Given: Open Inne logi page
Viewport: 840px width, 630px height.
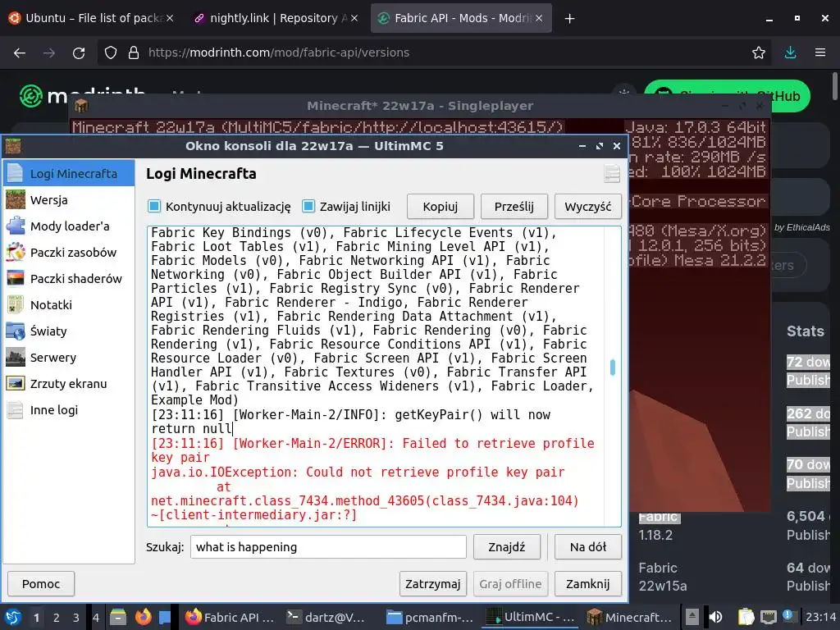Looking at the screenshot, I should 69,410.
